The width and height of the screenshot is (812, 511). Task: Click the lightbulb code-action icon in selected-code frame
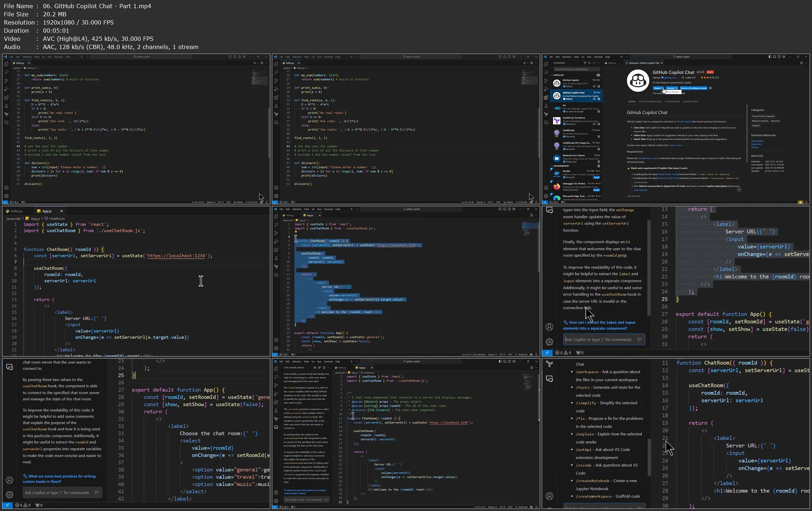click(296, 232)
